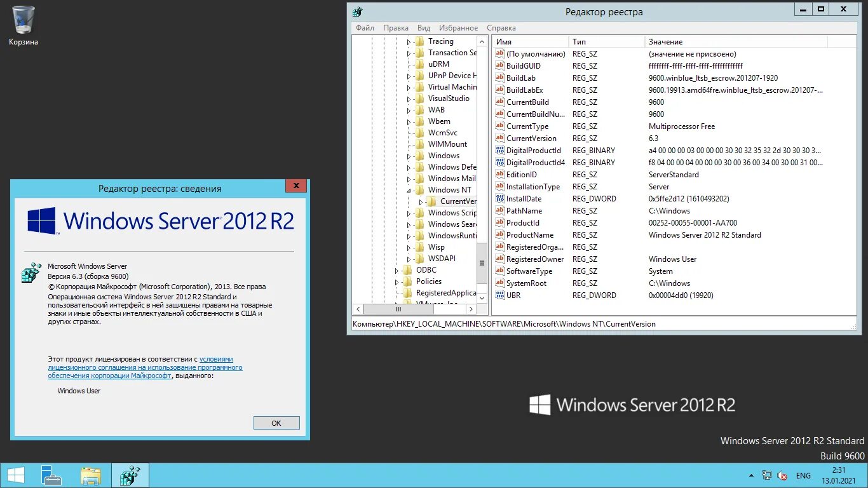Viewport: 868px width, 488px height.
Task: Expand the Windows key node
Action: [409, 156]
